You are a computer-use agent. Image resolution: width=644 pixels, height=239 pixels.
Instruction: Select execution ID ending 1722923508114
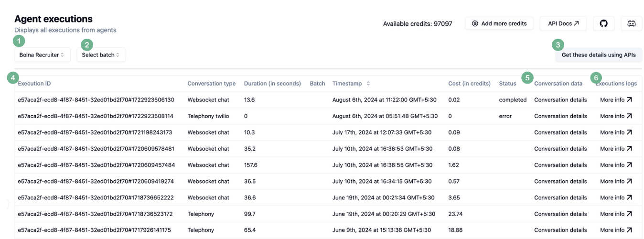pyautogui.click(x=96, y=116)
